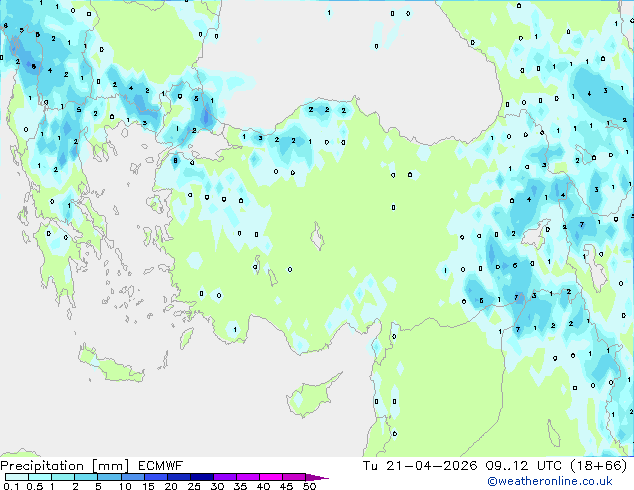This screenshot has width=634, height=490.
Task: Select the 5–10 mm legend swatch
Action: pos(109,477)
